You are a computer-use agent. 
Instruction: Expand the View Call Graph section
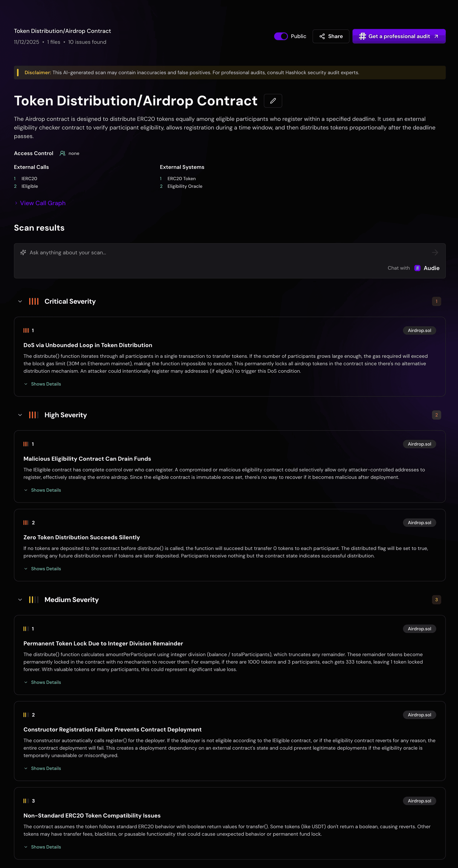(x=42, y=203)
